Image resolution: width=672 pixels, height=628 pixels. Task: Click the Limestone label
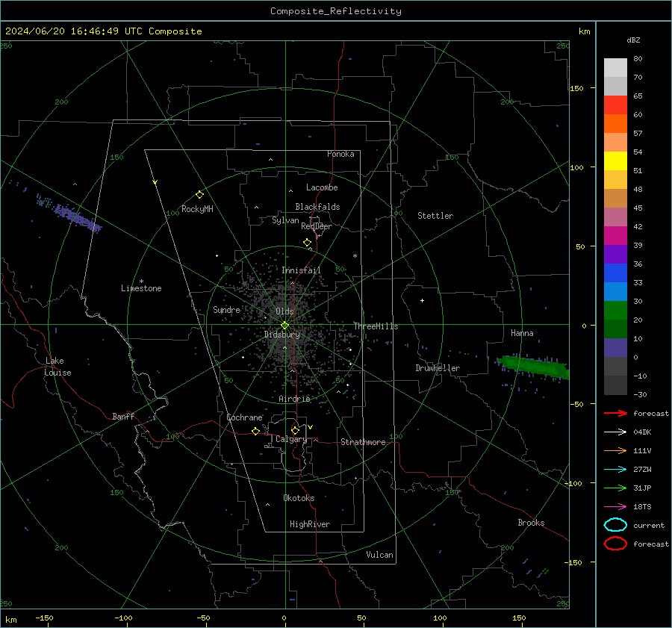coord(141,288)
